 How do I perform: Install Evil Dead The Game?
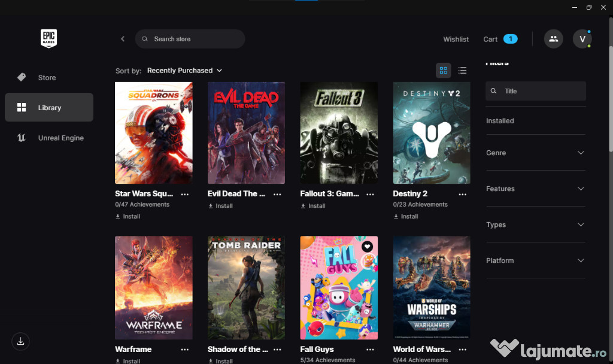tap(220, 206)
